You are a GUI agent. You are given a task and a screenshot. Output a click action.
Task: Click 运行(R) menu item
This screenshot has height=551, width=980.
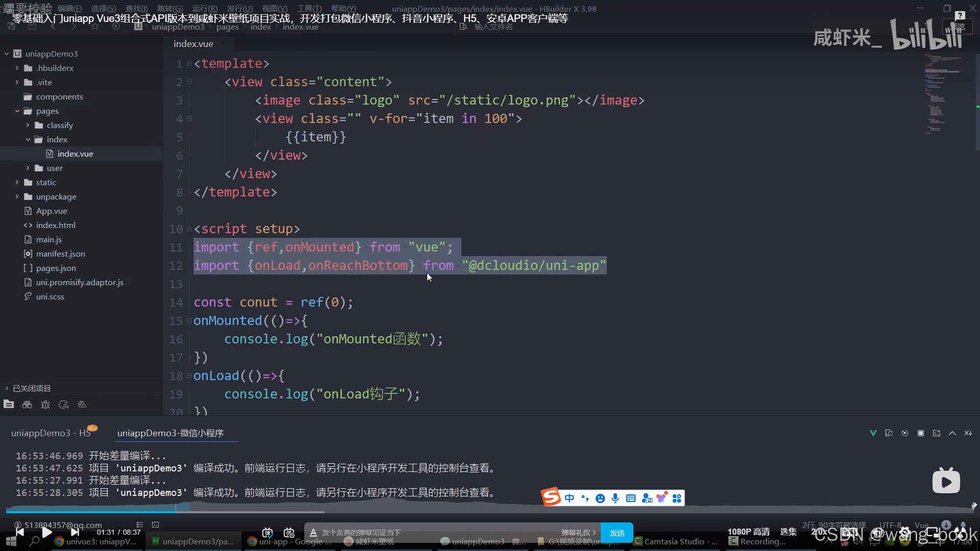[205, 8]
